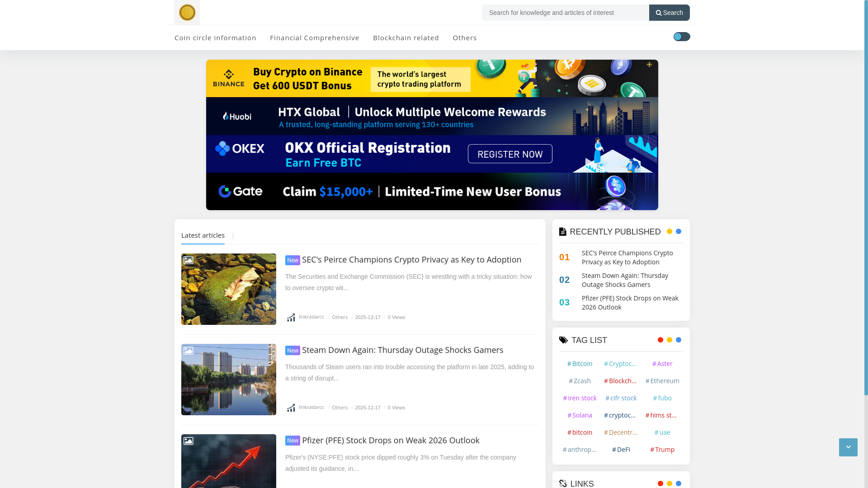Open recently published item 03 Pfizer
The width and height of the screenshot is (868, 488).
click(630, 302)
